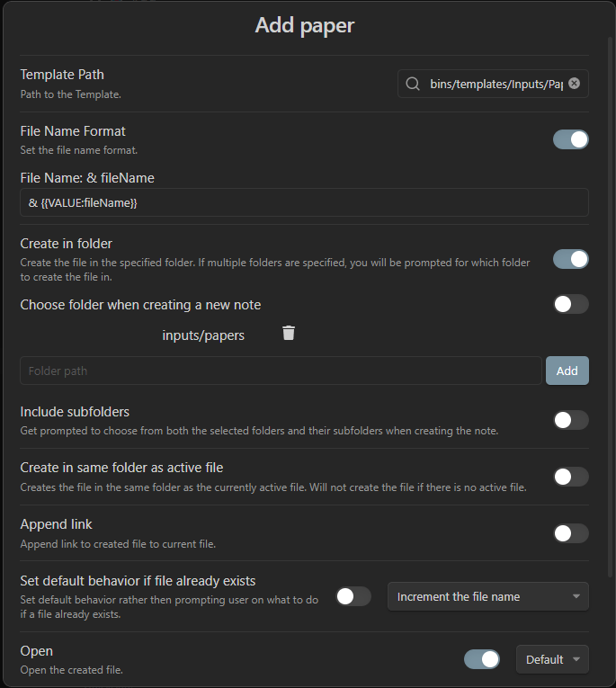Screen dimensions: 616x688
Task: Turn off Create in folder
Action: pyautogui.click(x=570, y=259)
